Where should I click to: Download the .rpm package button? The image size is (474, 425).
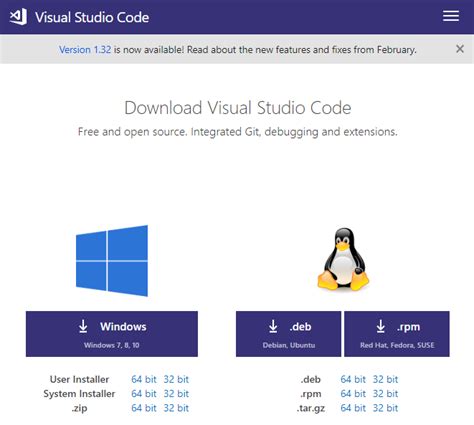pos(397,334)
